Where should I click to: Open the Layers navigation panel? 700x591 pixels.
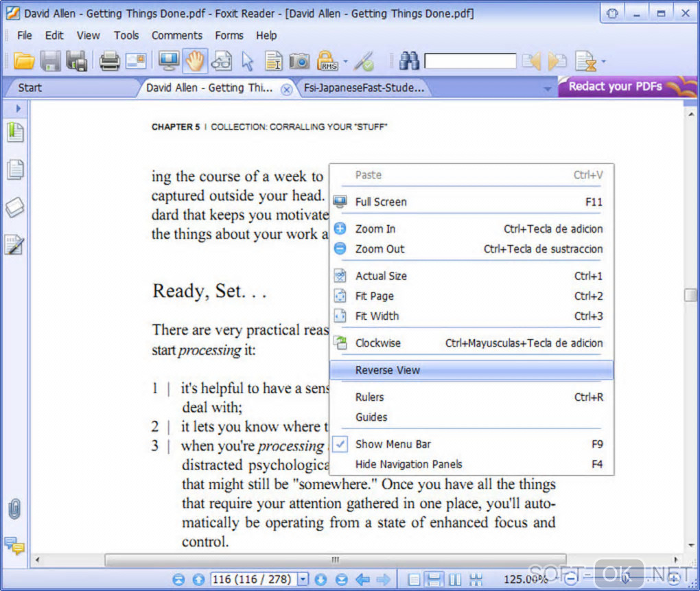click(x=14, y=207)
